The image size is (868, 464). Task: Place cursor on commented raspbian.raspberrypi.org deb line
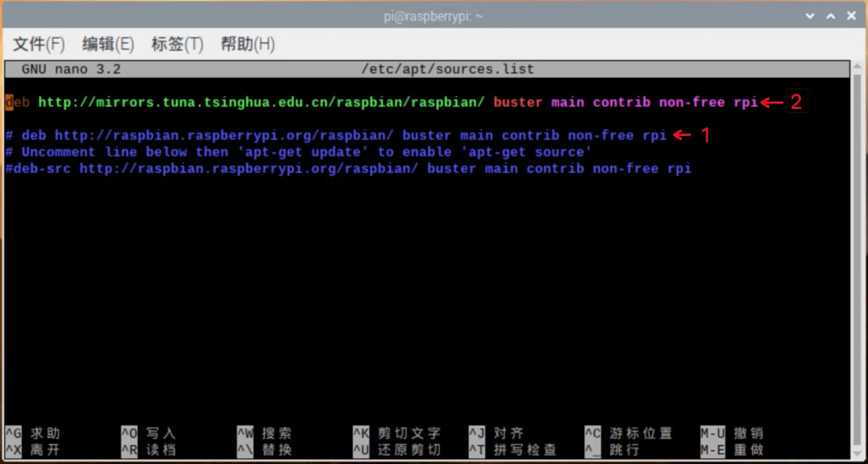[336, 135]
